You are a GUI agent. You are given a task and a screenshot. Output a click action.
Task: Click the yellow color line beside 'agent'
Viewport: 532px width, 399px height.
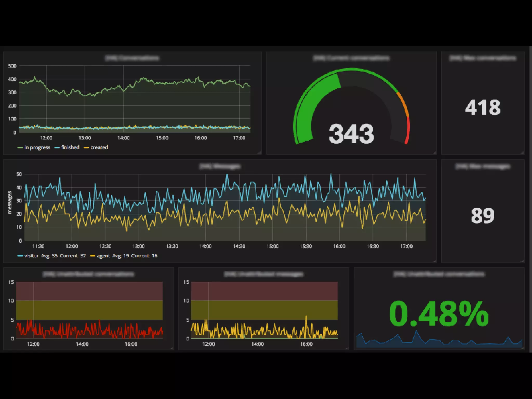pyautogui.click(x=92, y=256)
